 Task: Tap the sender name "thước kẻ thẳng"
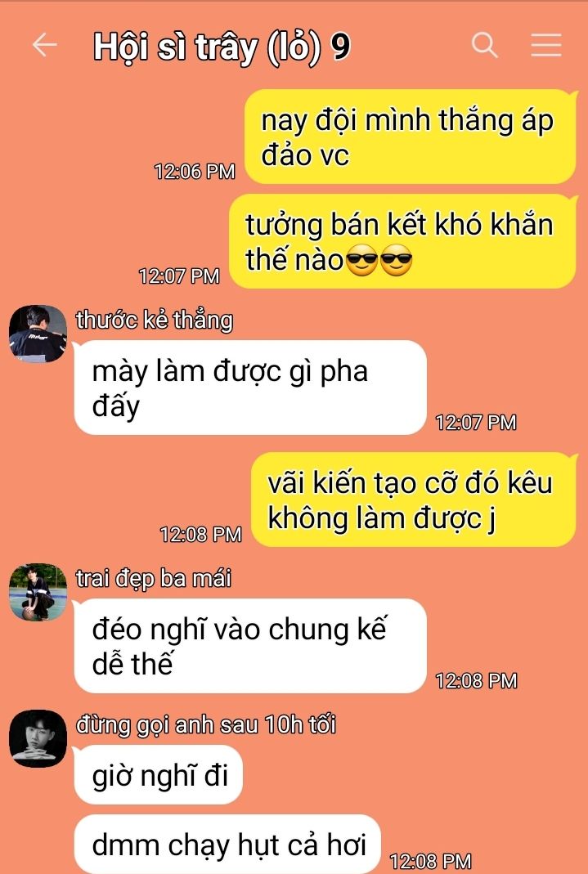[155, 320]
